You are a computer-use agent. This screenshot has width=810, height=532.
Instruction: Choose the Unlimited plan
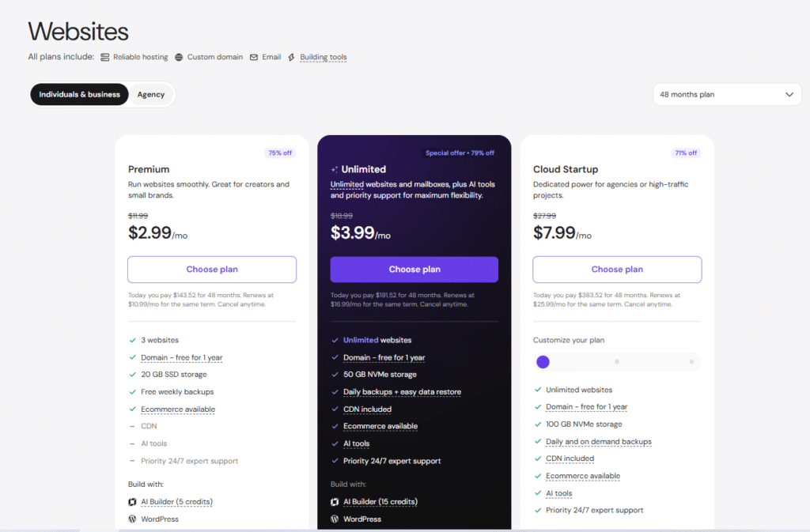[x=414, y=270]
